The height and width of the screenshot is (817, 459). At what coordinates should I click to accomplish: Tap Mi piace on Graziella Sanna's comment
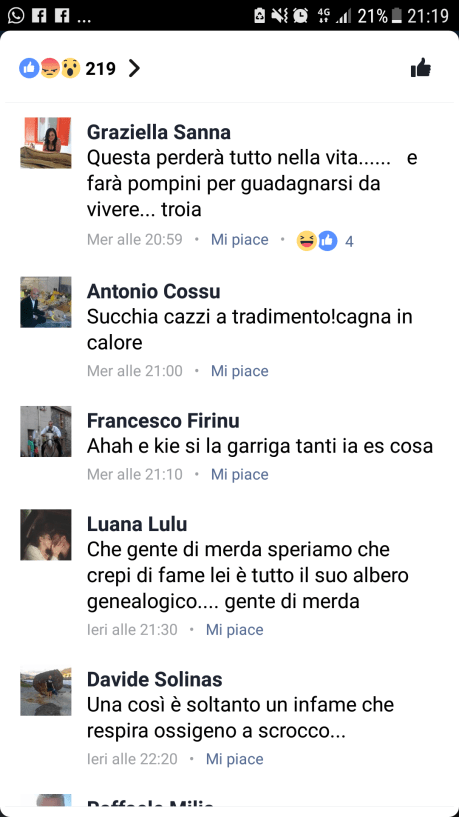pos(240,240)
